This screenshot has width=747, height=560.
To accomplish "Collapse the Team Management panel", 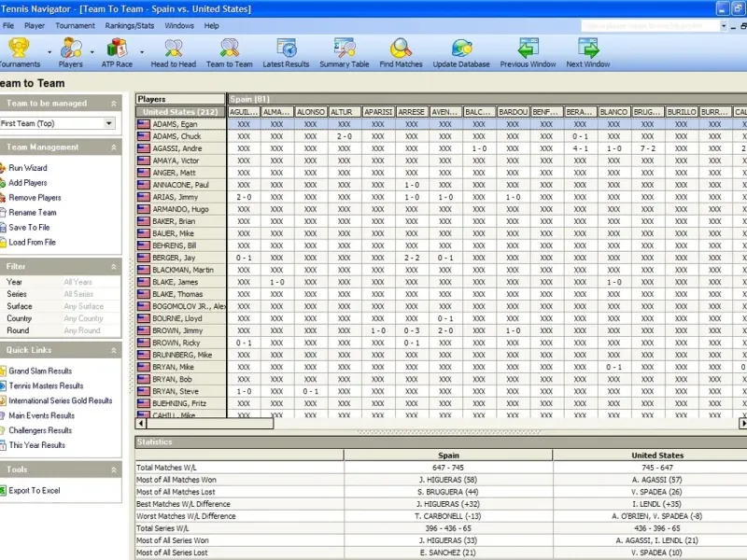I will (x=115, y=147).
